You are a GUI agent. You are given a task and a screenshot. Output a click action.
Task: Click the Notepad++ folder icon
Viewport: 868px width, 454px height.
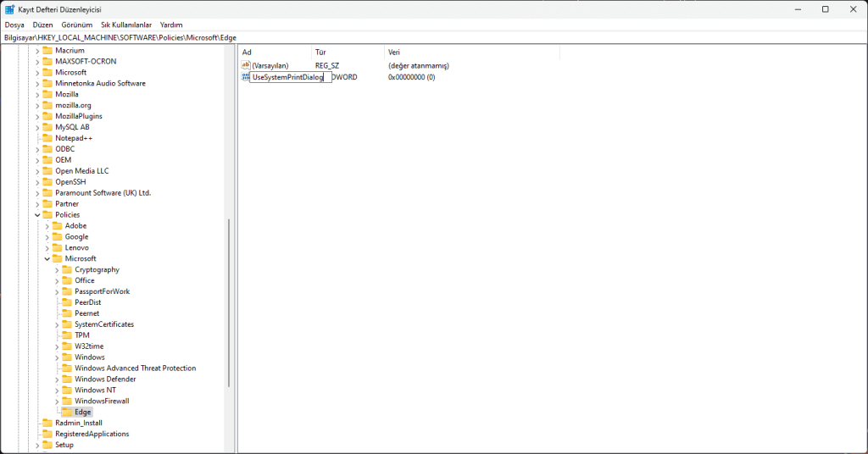coord(47,138)
